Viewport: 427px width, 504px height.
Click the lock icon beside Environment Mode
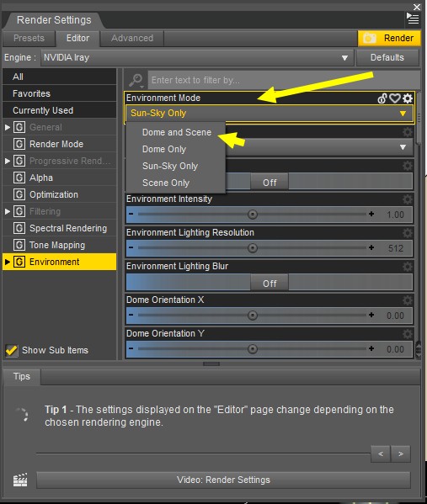coord(382,98)
